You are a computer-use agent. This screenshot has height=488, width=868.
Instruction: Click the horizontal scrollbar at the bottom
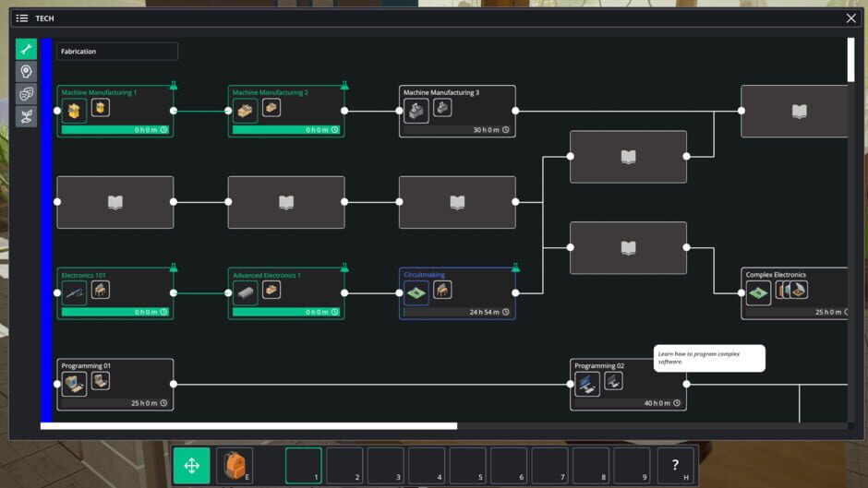(249, 426)
